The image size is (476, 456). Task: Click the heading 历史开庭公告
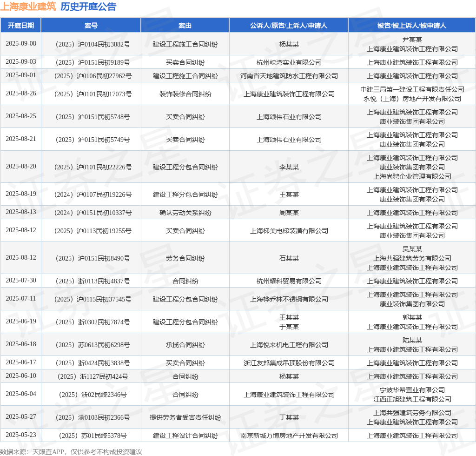coord(88,7)
